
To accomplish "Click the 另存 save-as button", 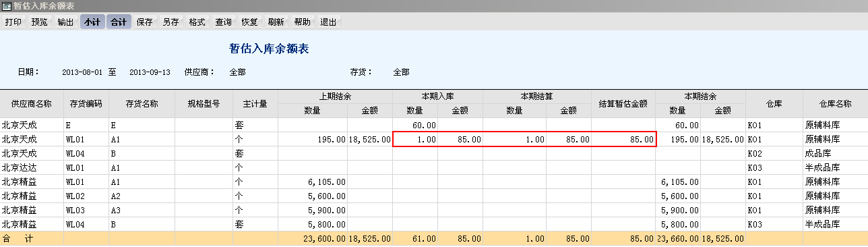I will (x=171, y=22).
